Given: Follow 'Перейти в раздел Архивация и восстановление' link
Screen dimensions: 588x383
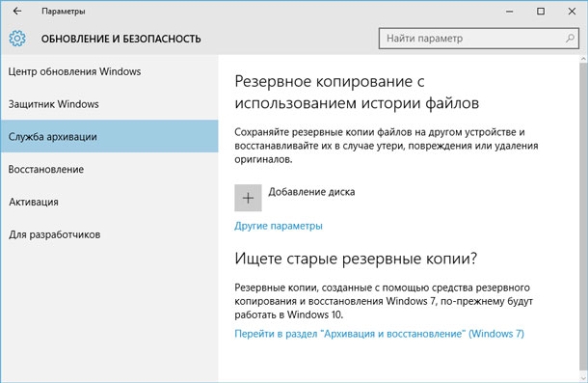Looking at the screenshot, I should tap(379, 334).
